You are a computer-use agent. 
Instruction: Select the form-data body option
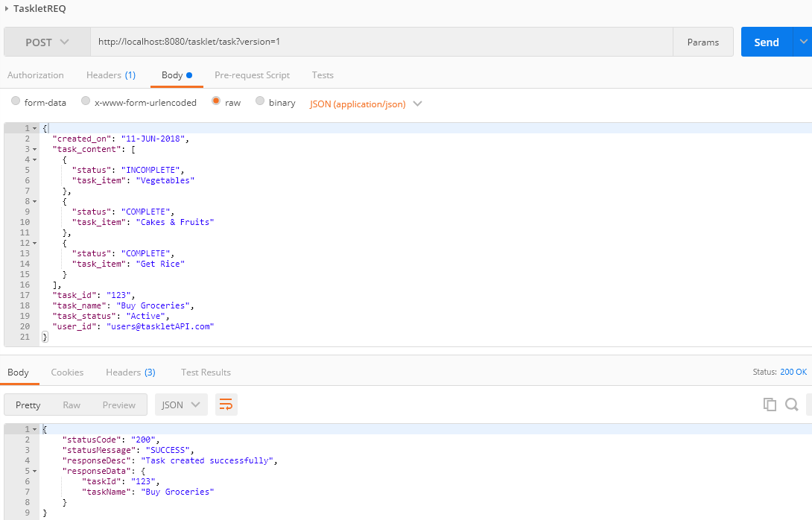[16, 102]
